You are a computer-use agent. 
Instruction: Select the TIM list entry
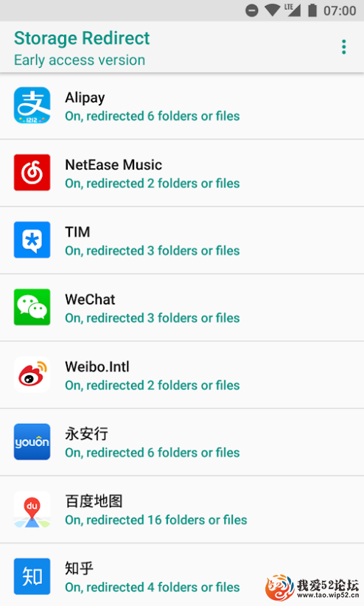coord(182,240)
